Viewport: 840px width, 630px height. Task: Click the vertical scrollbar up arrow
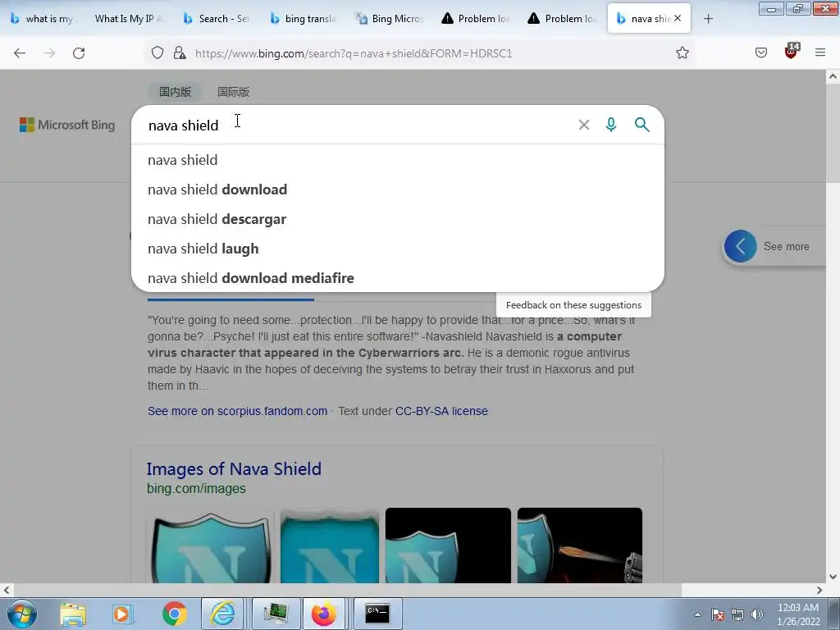(x=833, y=76)
